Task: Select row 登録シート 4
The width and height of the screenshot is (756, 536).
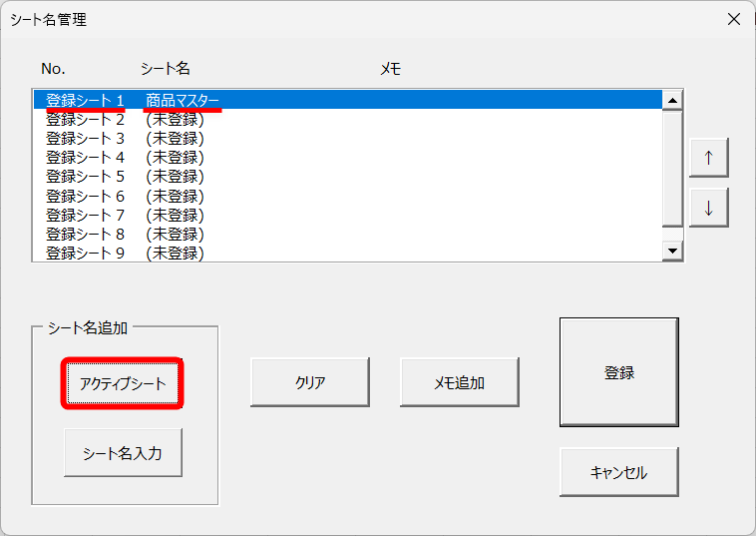Action: (x=348, y=158)
